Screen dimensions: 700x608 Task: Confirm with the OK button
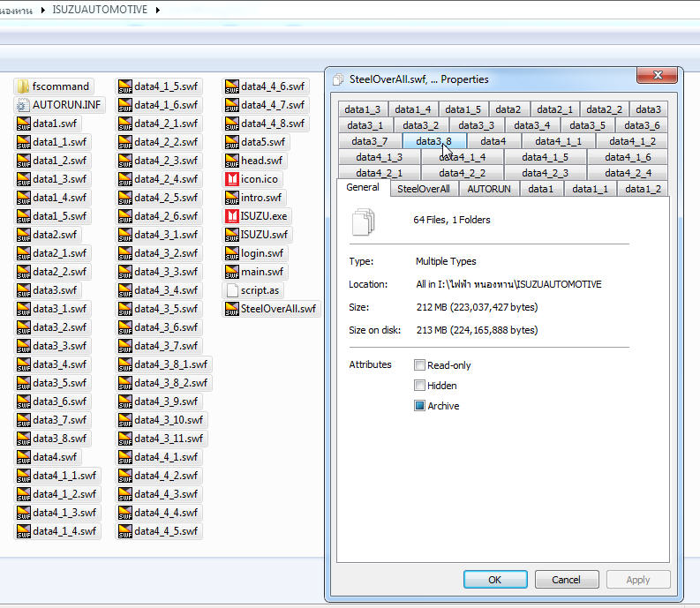point(495,580)
